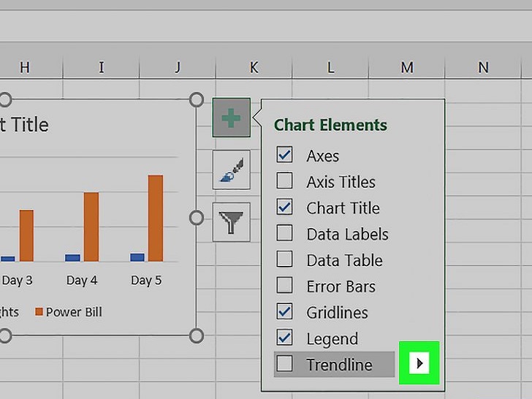Select column K header
This screenshot has width=532, height=399.
click(x=254, y=67)
